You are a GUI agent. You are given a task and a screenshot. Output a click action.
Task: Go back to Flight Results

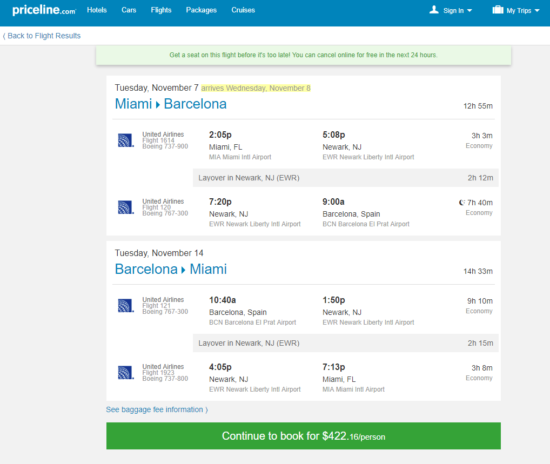(x=42, y=36)
